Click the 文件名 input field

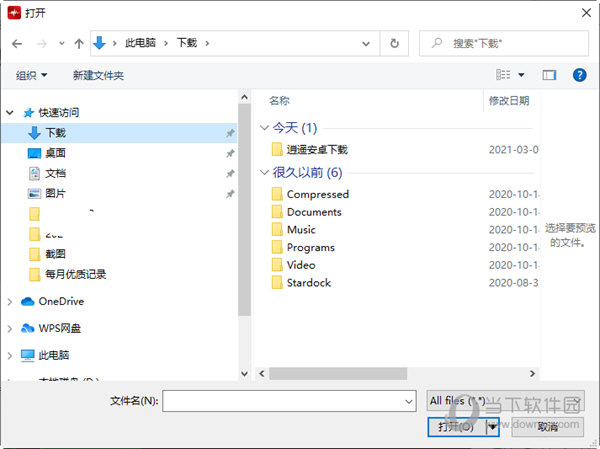(x=288, y=401)
